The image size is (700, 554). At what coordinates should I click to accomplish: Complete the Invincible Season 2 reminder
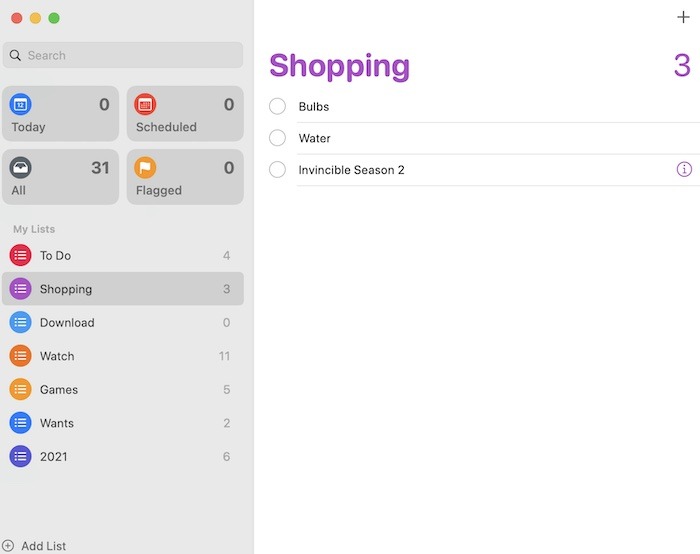point(278,170)
